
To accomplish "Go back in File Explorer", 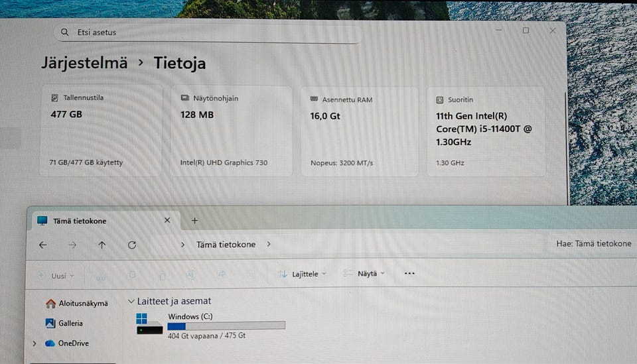I will pyautogui.click(x=43, y=245).
